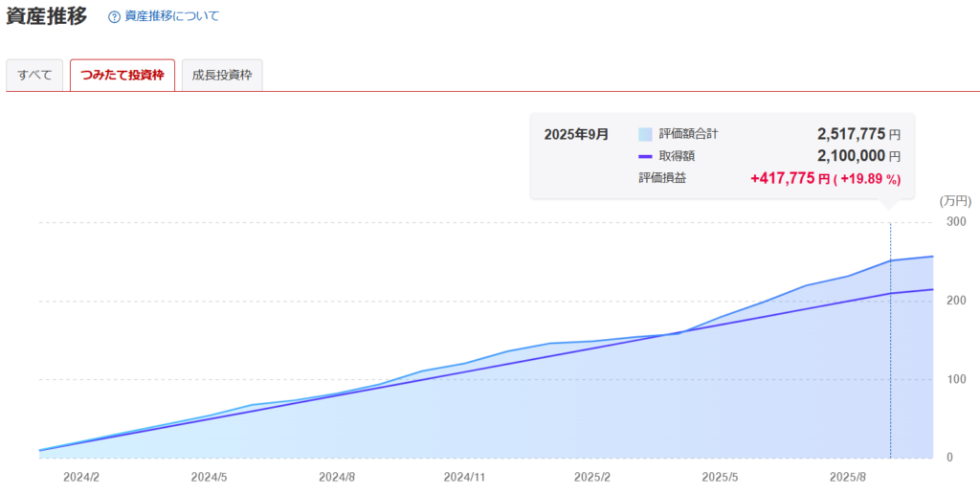Click the 資産推移 page heading
Screen dimensions: 980x494
pos(46,16)
